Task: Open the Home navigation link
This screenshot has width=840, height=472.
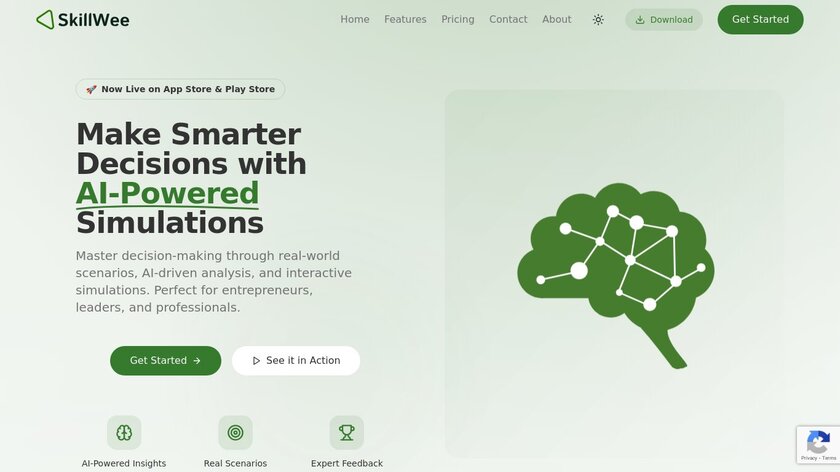Action: 355,19
